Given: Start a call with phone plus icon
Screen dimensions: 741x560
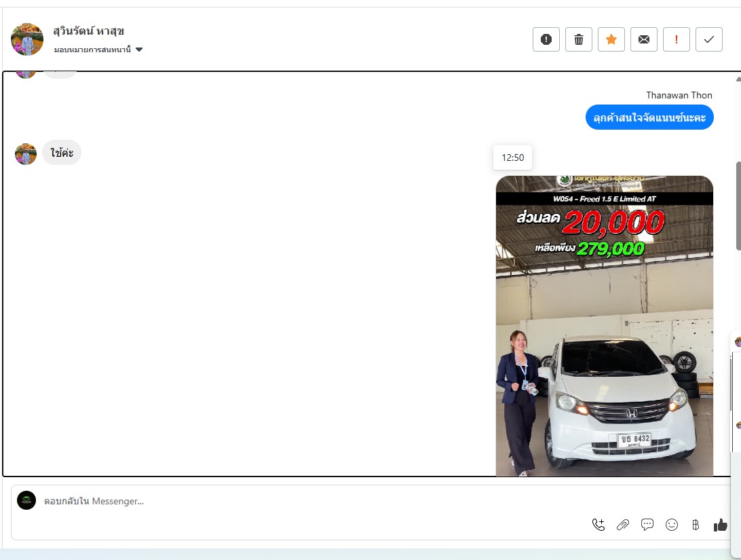Looking at the screenshot, I should point(598,525).
